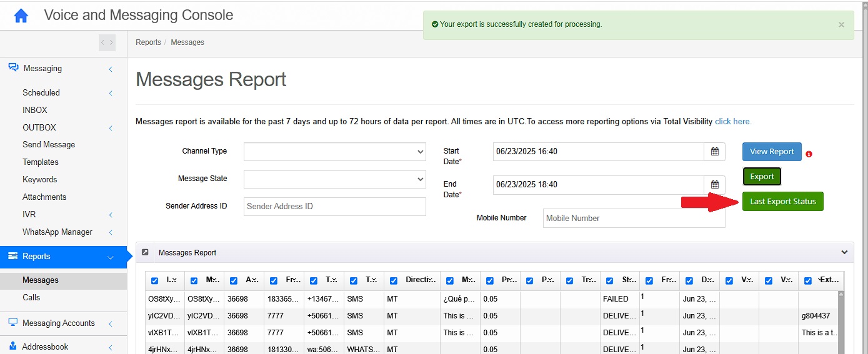Toggle the 'Ext..' column checkbox
This screenshot has height=354, width=868.
pyautogui.click(x=808, y=281)
